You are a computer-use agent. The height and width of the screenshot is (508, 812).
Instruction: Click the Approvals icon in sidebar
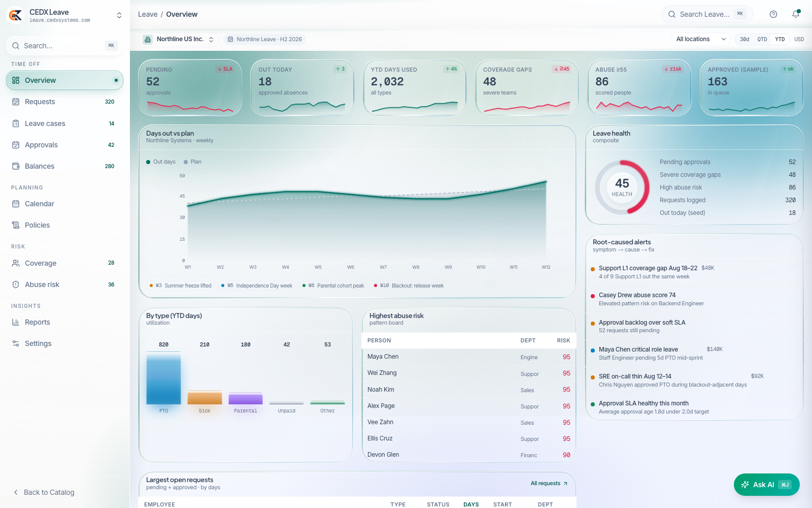point(16,145)
